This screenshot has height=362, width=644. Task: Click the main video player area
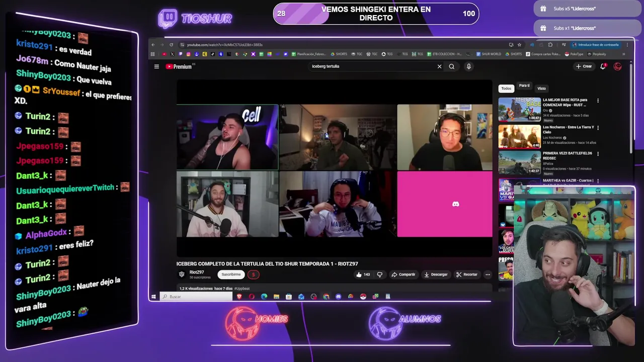334,168
